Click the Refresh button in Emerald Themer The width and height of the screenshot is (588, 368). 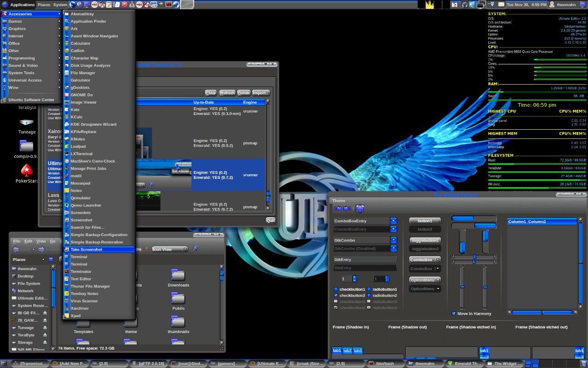click(x=227, y=93)
